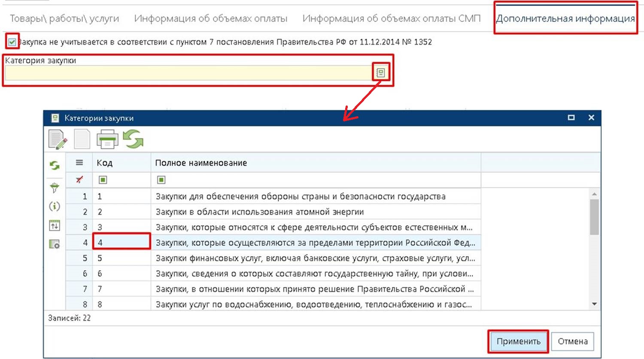Click the Категория закупки input field
This screenshot has height=359, width=644.
188,73
